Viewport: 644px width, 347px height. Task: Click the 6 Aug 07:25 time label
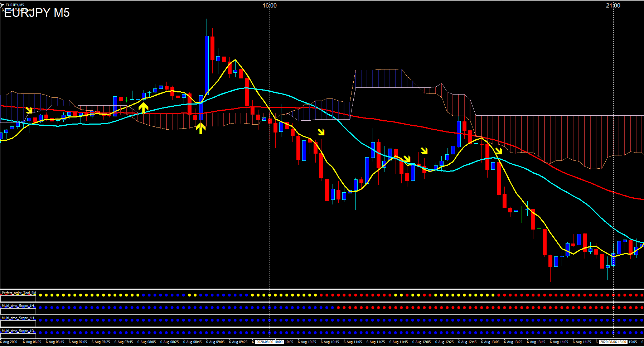pos(102,342)
